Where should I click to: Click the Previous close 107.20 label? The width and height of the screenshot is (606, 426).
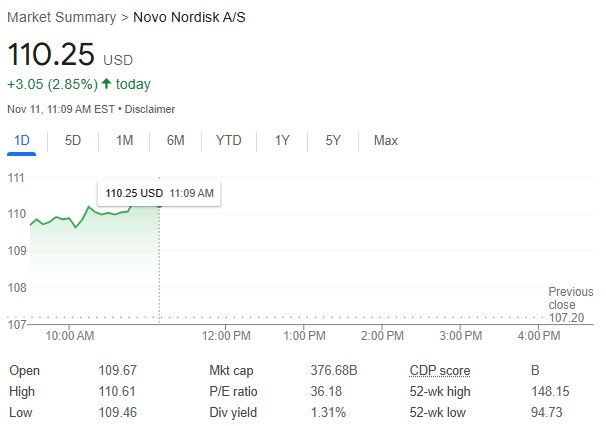point(571,305)
